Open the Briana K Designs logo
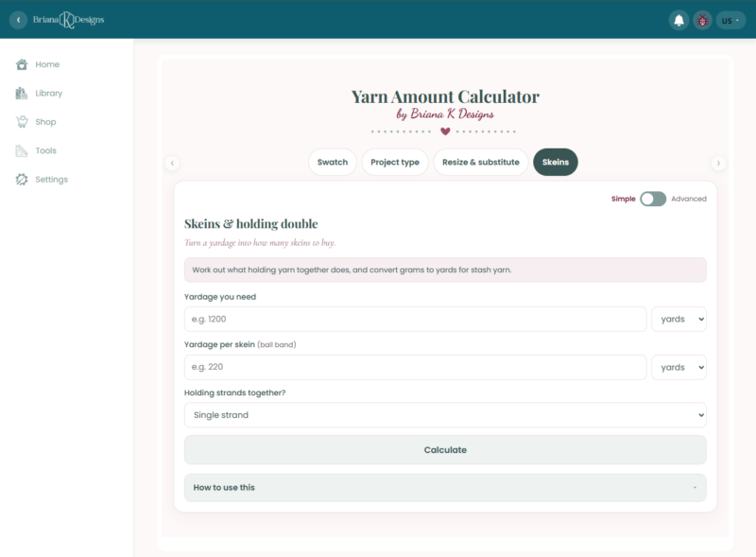Viewport: 756px width, 557px height. coord(68,20)
